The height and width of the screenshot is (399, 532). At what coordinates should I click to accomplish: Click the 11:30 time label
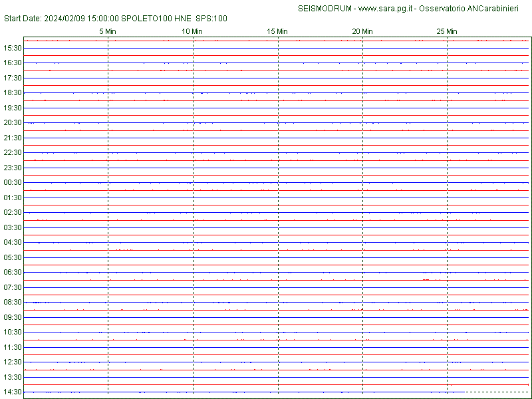click(13, 347)
